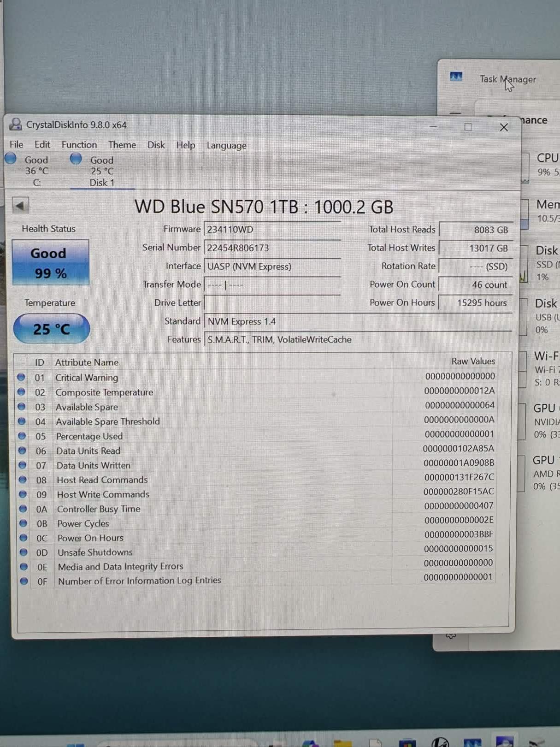Viewport: 560px width, 747px height.
Task: Click status dot for Host Read Commands row
Action: click(x=23, y=480)
